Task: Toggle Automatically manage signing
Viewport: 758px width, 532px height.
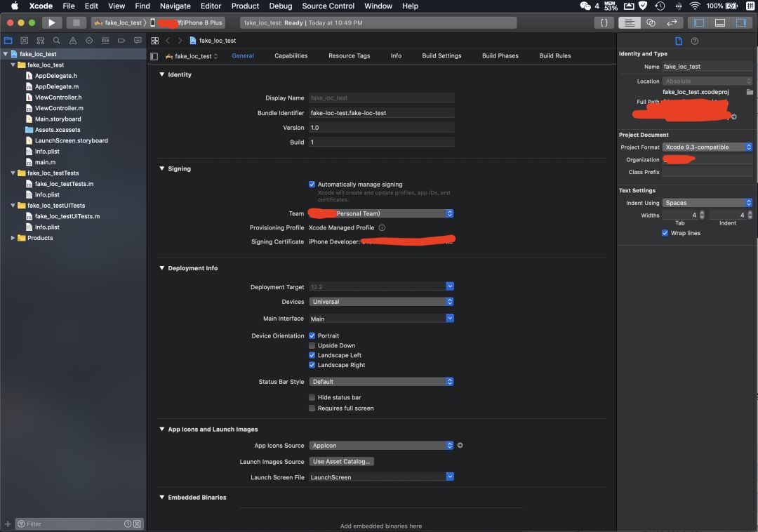Action: [312, 184]
